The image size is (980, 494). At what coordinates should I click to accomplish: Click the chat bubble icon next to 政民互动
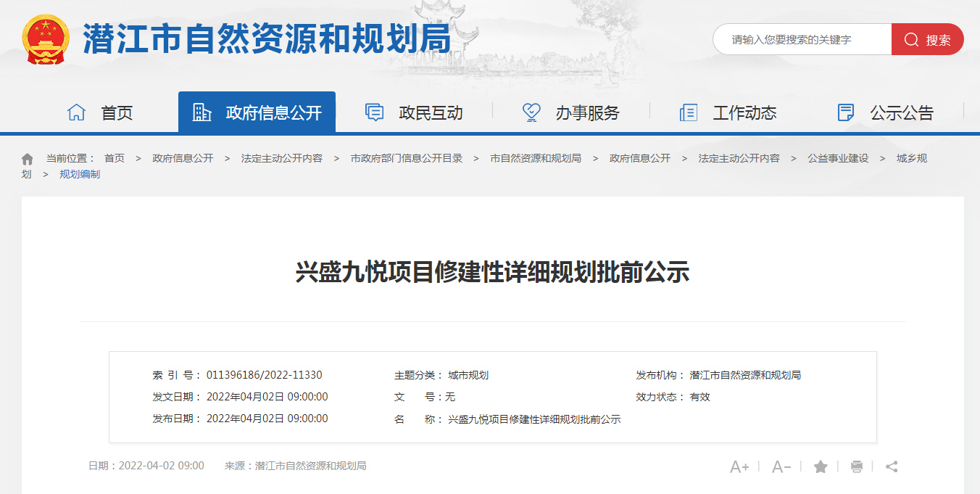(x=373, y=112)
